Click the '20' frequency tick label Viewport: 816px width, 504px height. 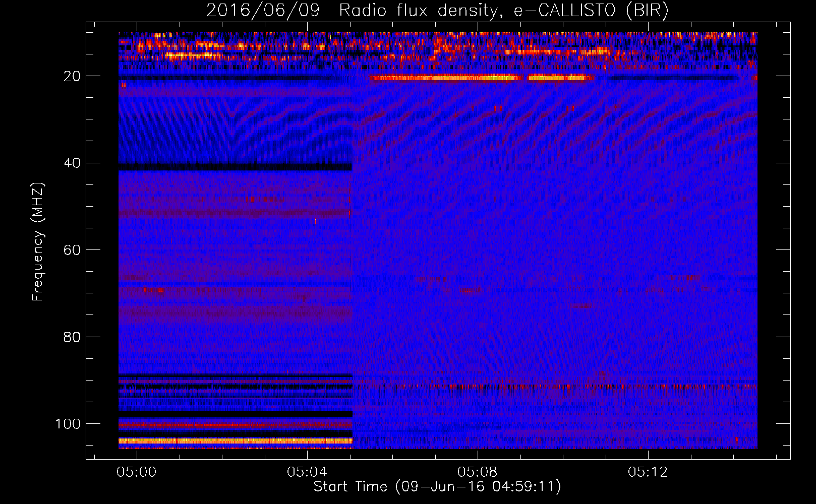pyautogui.click(x=72, y=76)
